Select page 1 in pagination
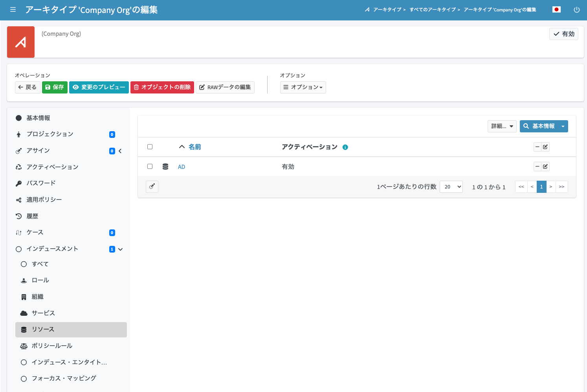587x392 pixels. pyautogui.click(x=541, y=187)
